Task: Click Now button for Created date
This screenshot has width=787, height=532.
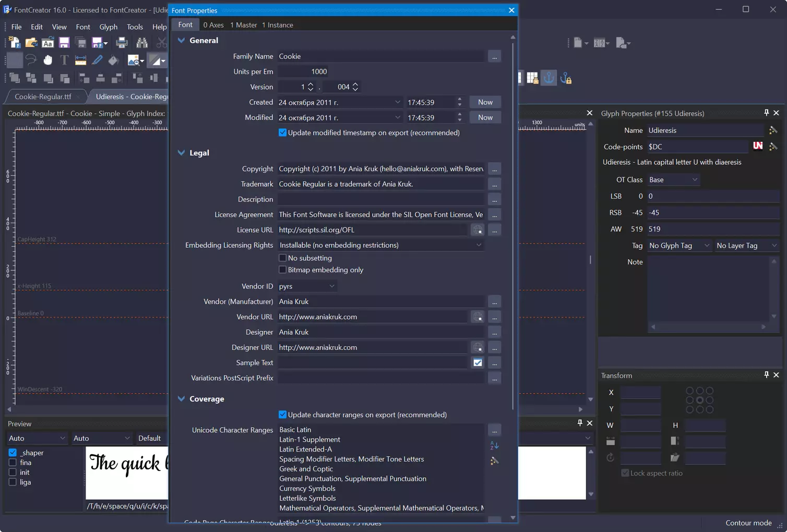Action: (x=485, y=102)
